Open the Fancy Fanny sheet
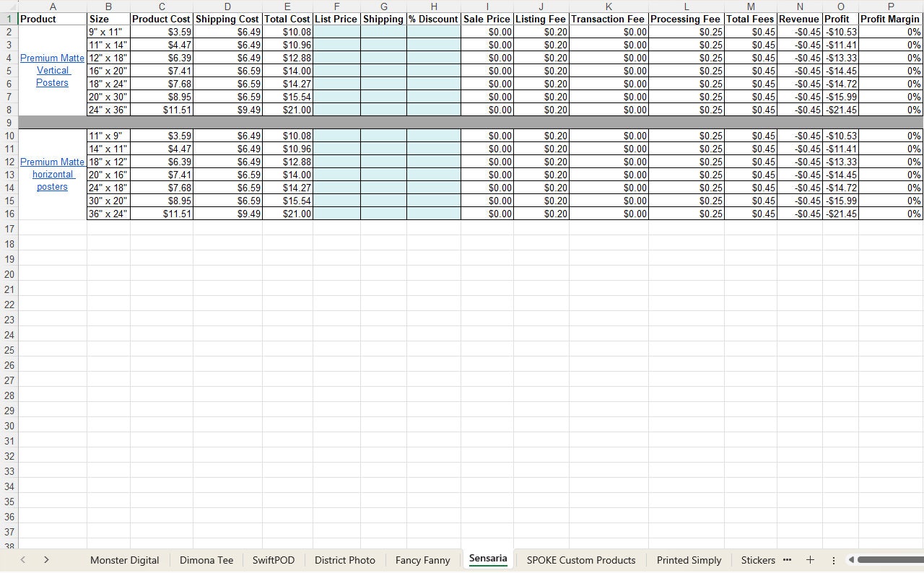This screenshot has height=573, width=924. (x=422, y=560)
